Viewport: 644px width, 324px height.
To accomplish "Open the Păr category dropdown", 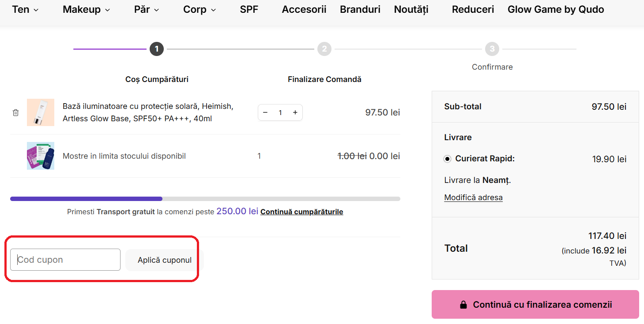I will tap(147, 10).
